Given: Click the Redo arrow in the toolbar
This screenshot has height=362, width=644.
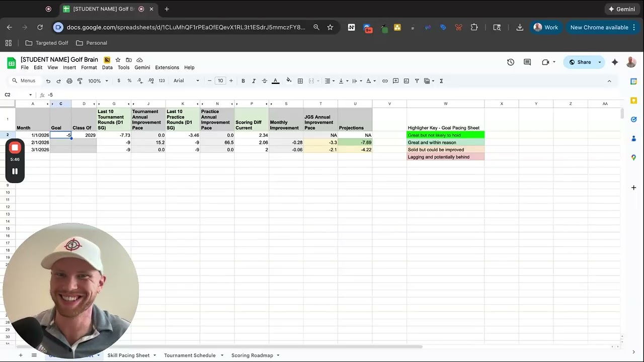Looking at the screenshot, I should 58,81.
